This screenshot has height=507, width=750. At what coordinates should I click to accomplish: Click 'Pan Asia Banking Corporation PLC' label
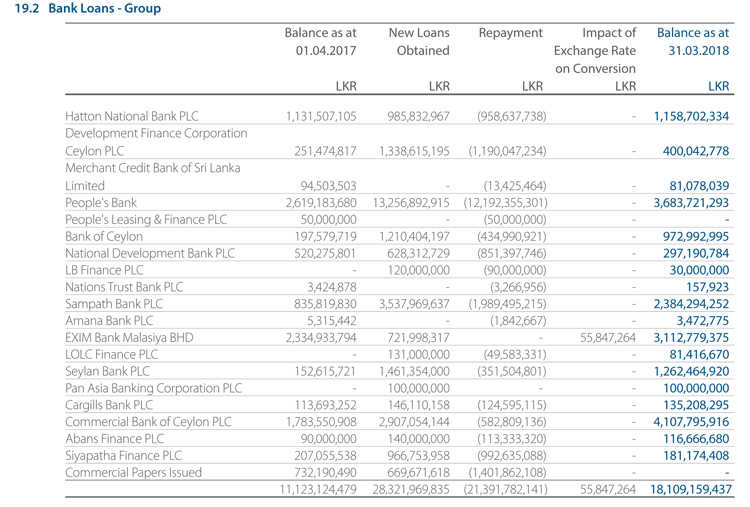pos(154,388)
